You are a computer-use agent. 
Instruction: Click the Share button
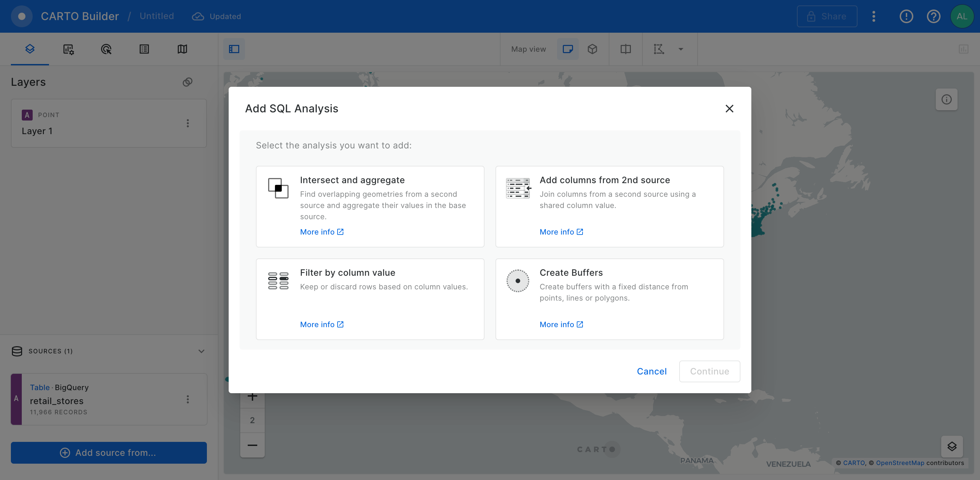click(827, 16)
